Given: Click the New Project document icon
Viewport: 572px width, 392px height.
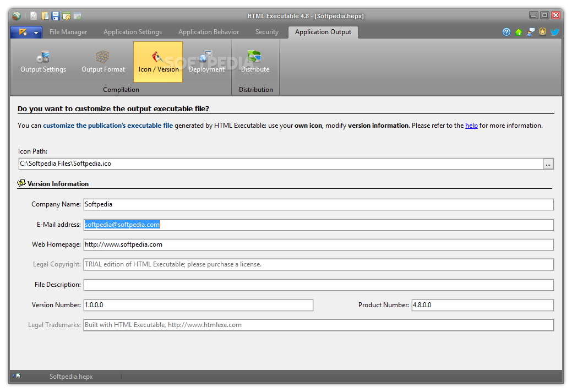Looking at the screenshot, I should pos(34,16).
